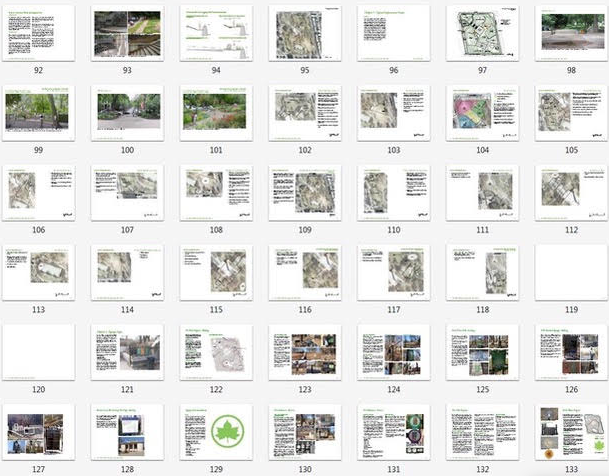Select page 97 site plan drawing thumbnail
The width and height of the screenshot is (609, 476).
click(482, 32)
